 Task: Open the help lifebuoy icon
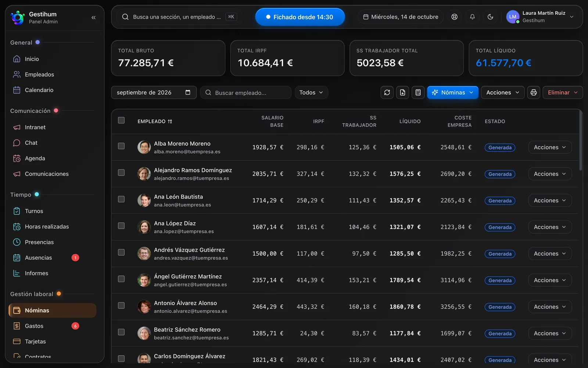coord(455,17)
